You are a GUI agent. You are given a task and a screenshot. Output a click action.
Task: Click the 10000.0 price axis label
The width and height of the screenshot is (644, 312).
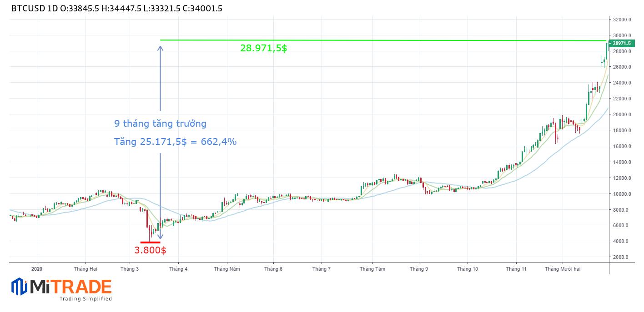621,194
